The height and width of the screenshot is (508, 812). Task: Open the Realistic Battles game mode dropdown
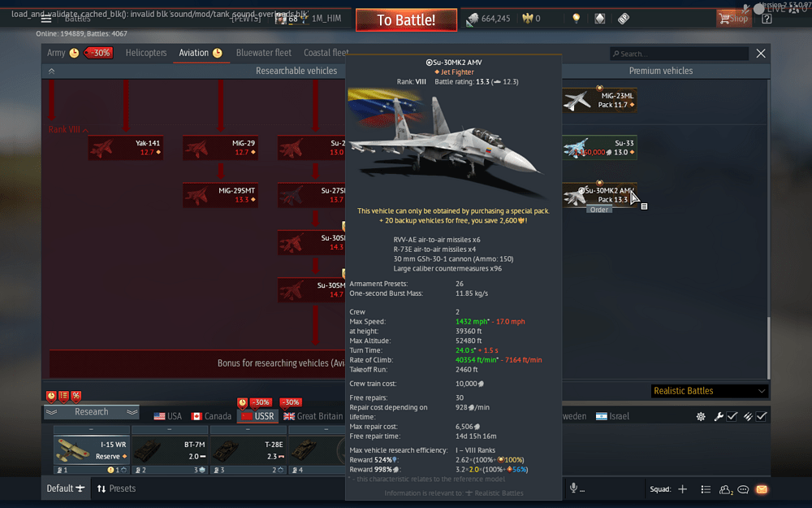pyautogui.click(x=709, y=391)
